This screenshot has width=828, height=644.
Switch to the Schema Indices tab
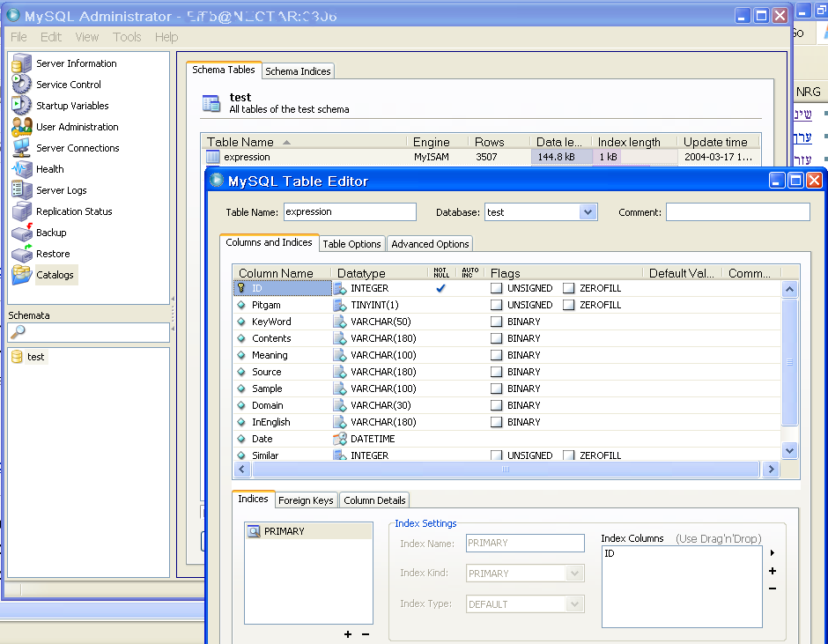[x=298, y=71]
